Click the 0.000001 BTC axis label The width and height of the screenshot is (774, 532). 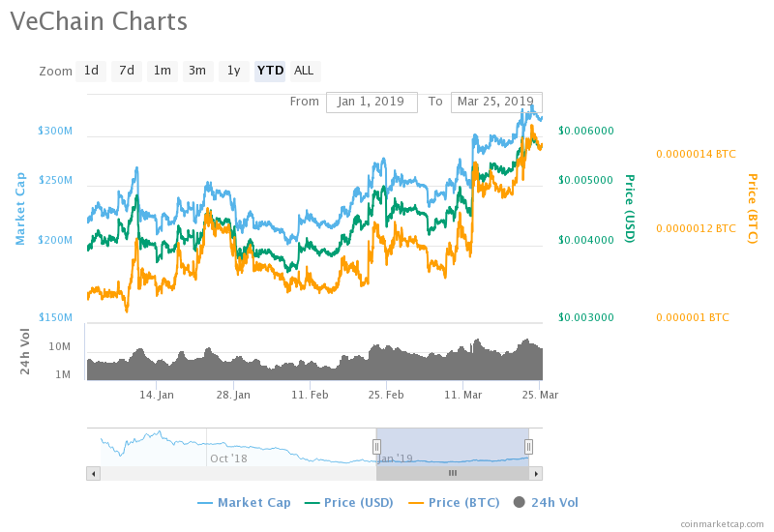[x=692, y=317]
